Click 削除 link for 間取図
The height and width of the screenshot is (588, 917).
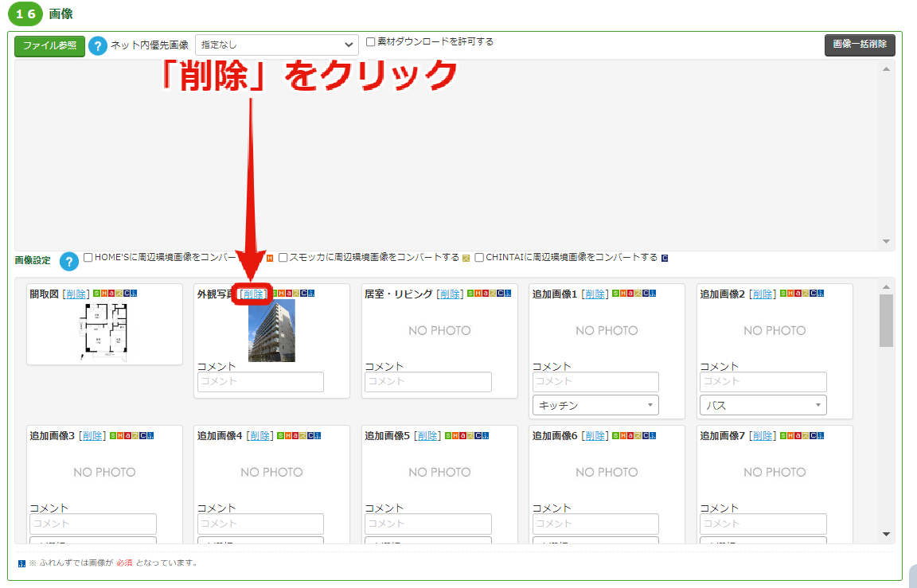coord(76,294)
